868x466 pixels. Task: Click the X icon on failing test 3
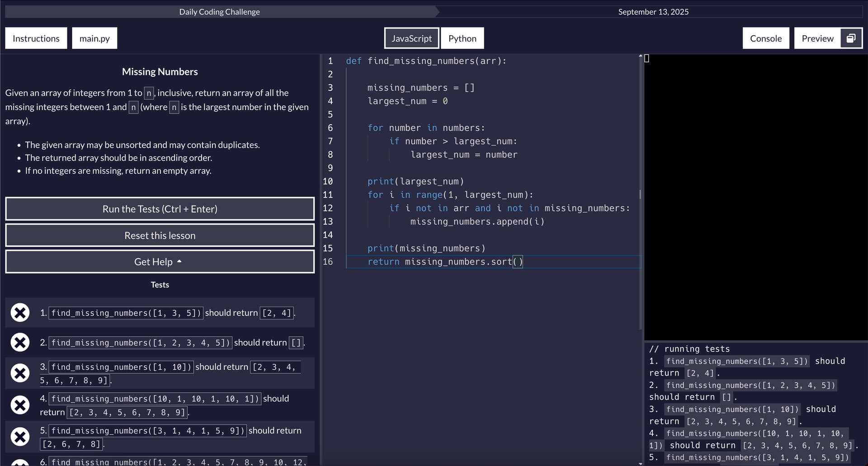point(20,373)
